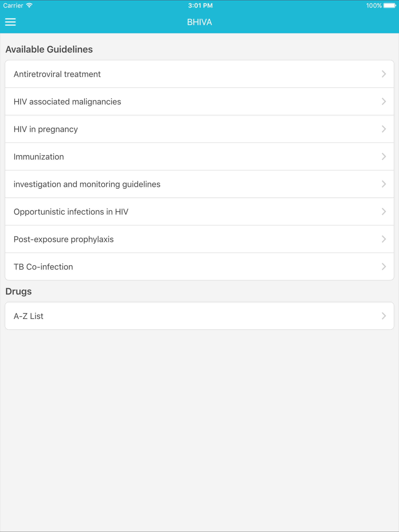Click chevron arrow beside A-Z List

(x=384, y=316)
